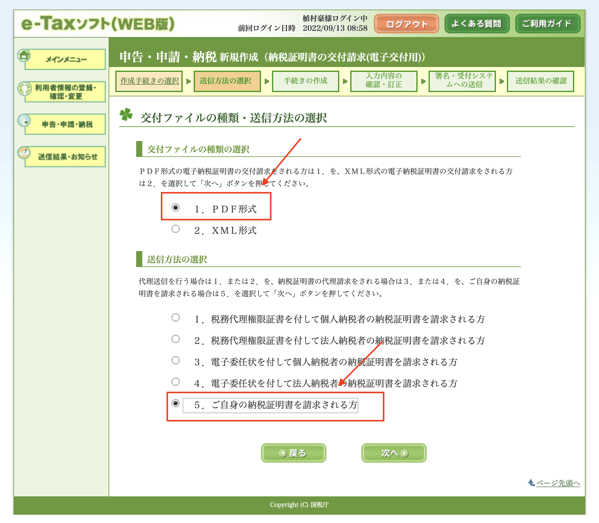This screenshot has width=599, height=523.
Task: Click the green clover icon by the heading
Action: point(126,114)
